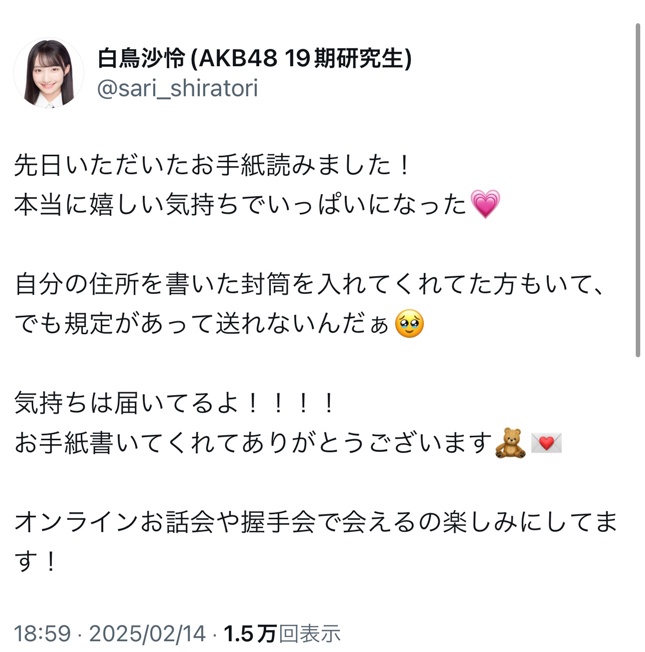Click the vertical scrollbar on right
The height and width of the screenshot is (652, 645).
click(x=638, y=190)
